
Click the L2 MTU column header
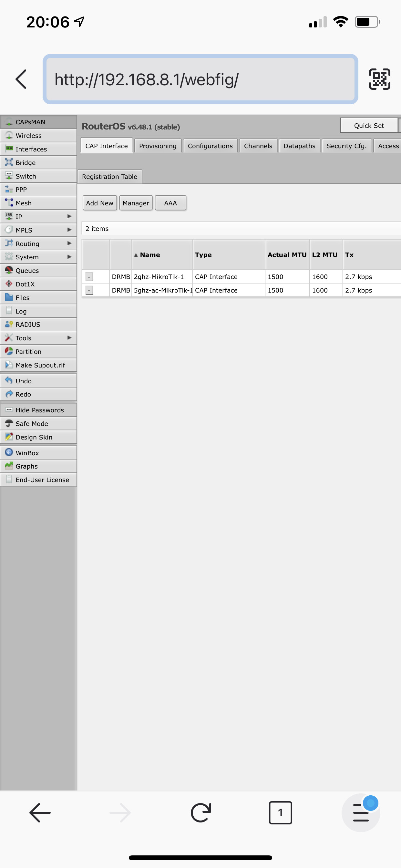tap(326, 255)
